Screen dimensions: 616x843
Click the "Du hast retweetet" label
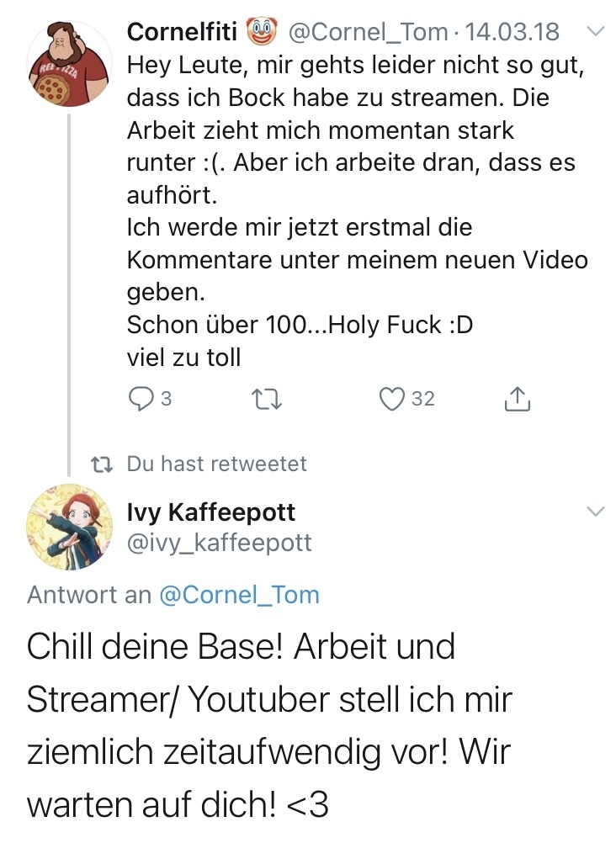[216, 464]
